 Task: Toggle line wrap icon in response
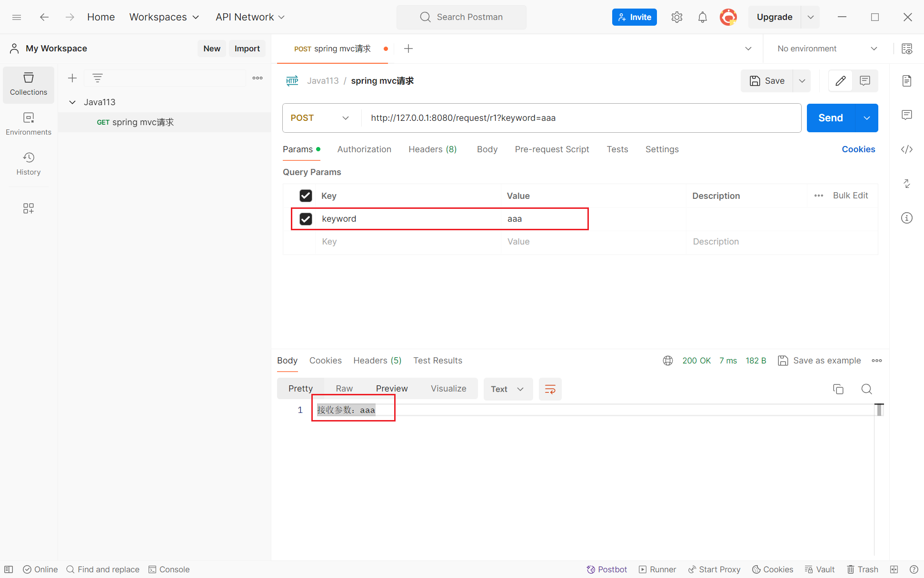pyautogui.click(x=550, y=389)
